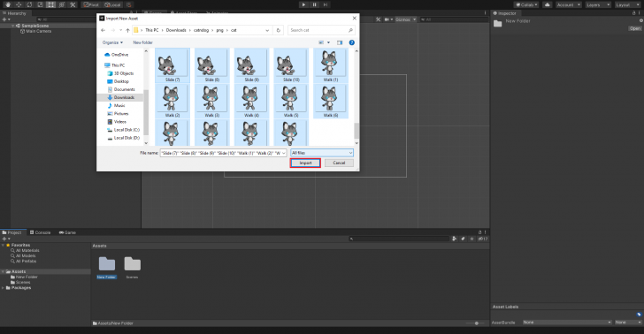Switch to the Console tab

[41, 232]
